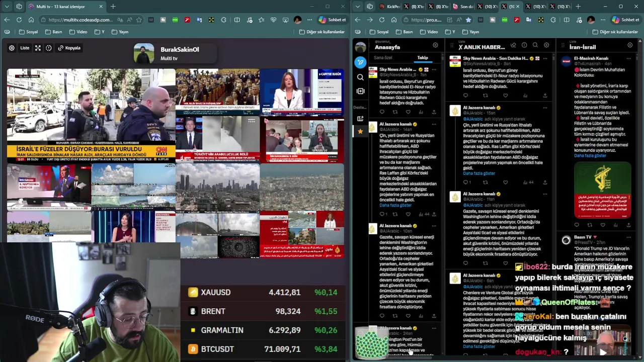Viewport: 644px width, 362px height.
Task: Click Daha fazla göster in El-Masirah post
Action: (590, 155)
